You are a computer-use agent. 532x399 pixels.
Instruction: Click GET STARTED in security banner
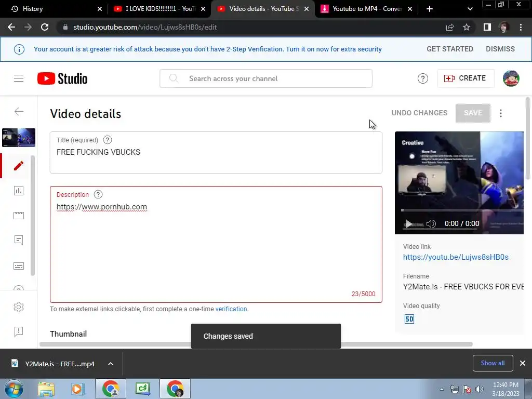(x=450, y=49)
